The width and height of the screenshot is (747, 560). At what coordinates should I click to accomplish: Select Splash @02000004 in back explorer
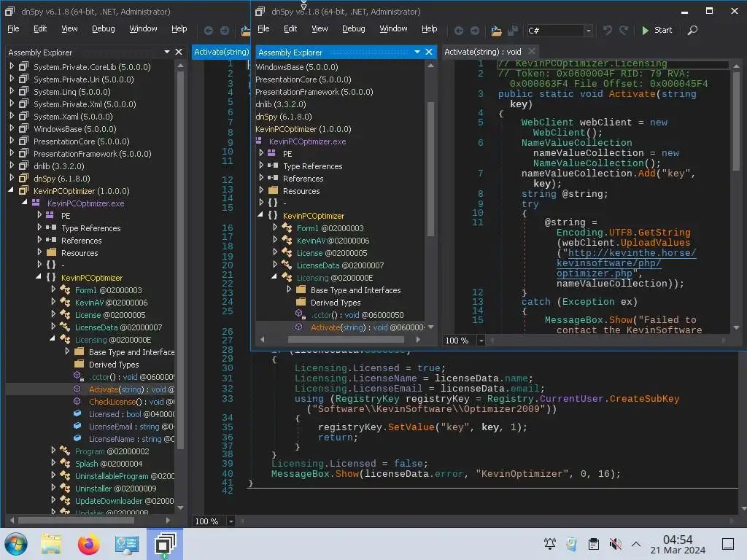109,464
